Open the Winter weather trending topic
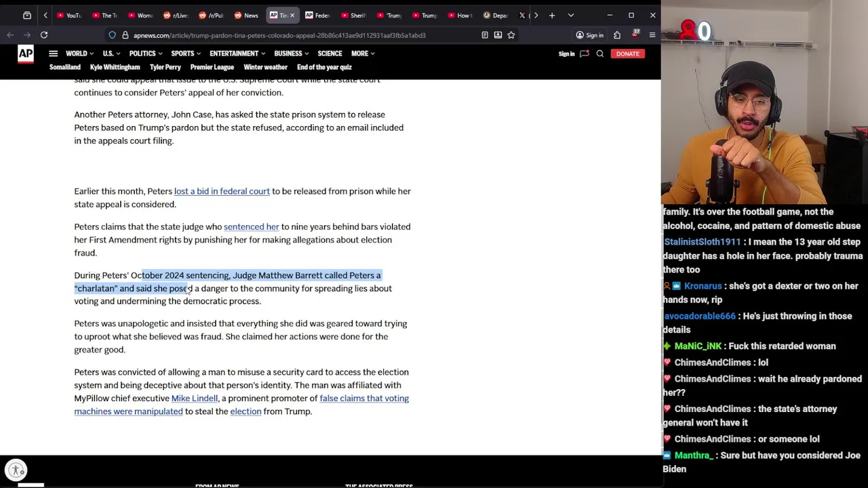The width and height of the screenshot is (868, 488). 265,67
